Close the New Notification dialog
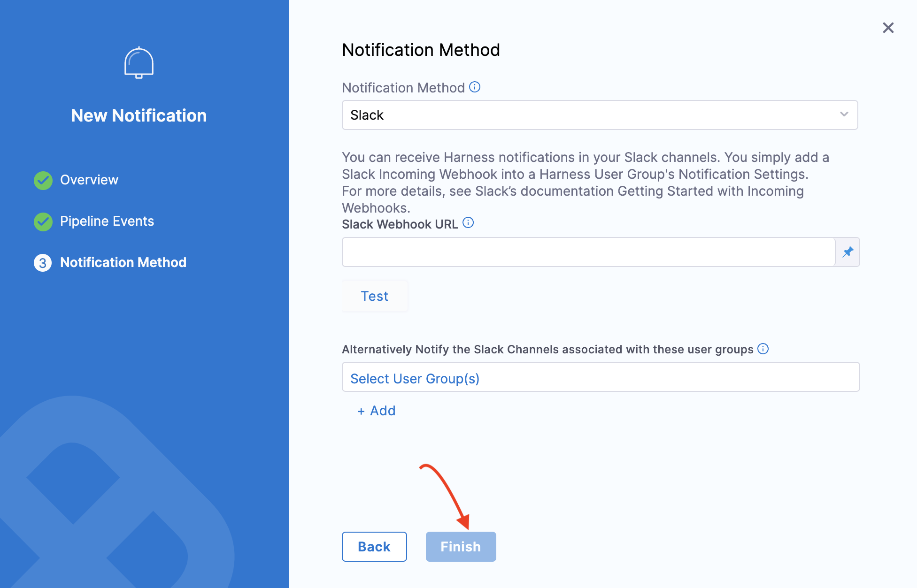Viewport: 917px width, 588px height. 888,28
